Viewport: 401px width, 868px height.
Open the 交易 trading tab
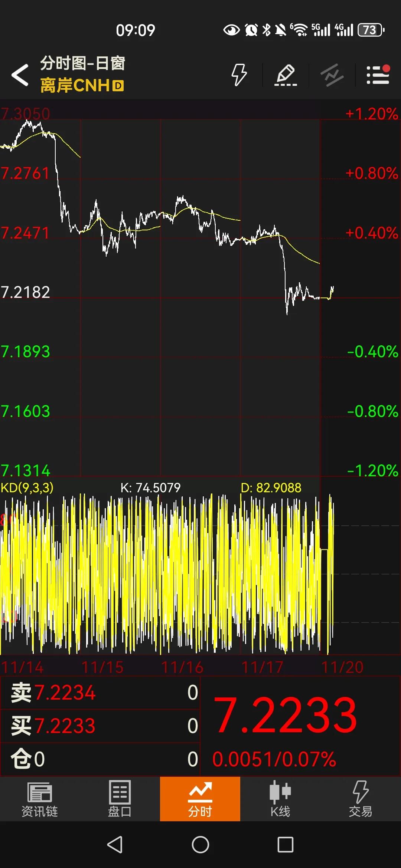click(x=360, y=799)
